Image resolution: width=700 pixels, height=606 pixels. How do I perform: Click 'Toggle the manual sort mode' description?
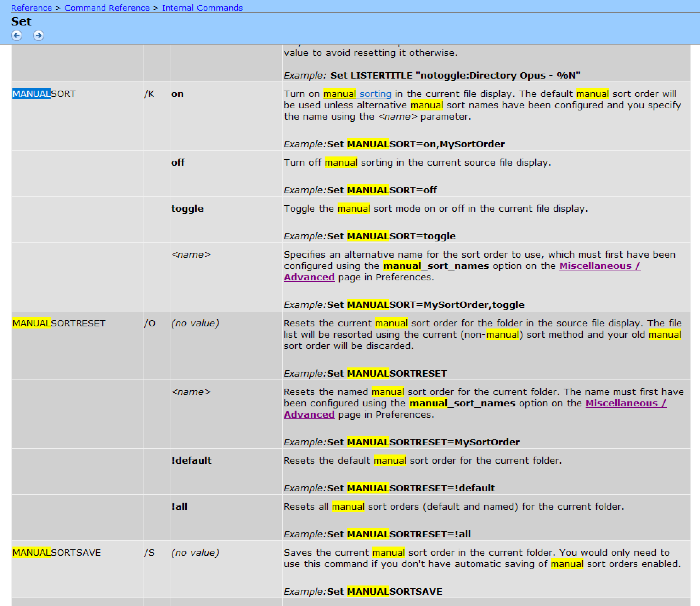[436, 208]
